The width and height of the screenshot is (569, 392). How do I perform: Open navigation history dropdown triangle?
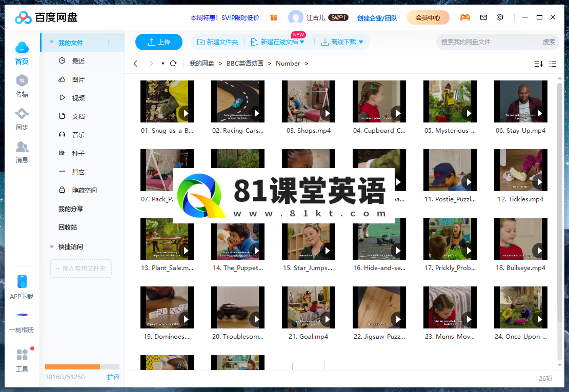[163, 64]
